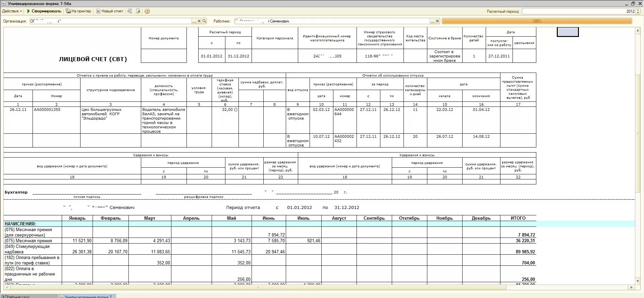Viewport: 644px width, 298px height.
Task: Click the save settings icon with green arrow
Action: point(138,11)
